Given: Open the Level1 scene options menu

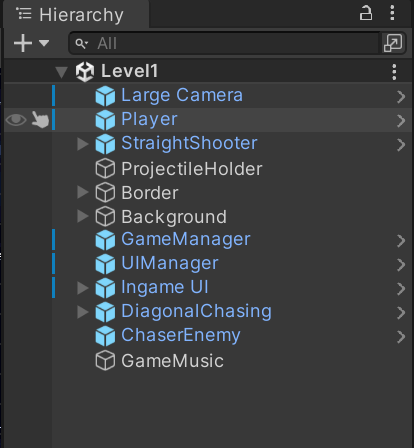Looking at the screenshot, I should [394, 72].
